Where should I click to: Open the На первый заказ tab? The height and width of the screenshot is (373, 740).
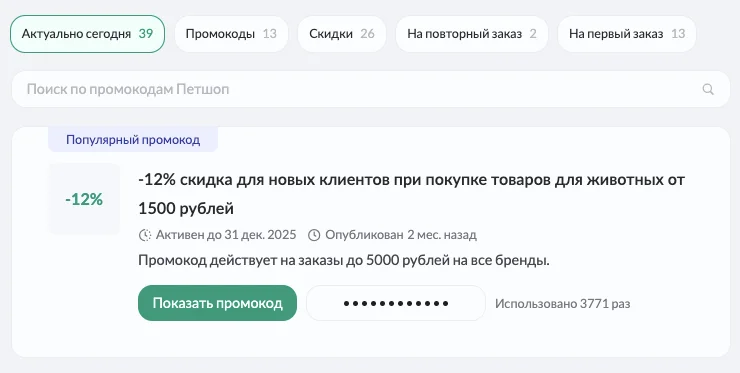pos(627,34)
